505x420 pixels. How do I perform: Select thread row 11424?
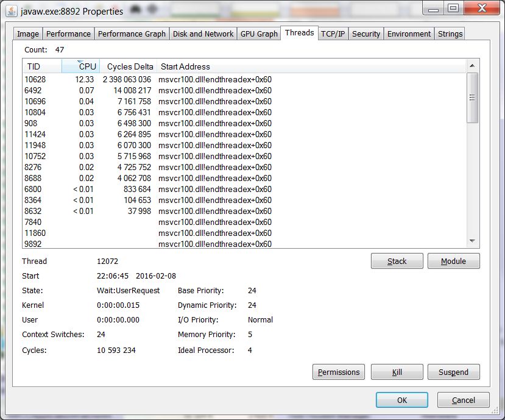[x=244, y=134]
